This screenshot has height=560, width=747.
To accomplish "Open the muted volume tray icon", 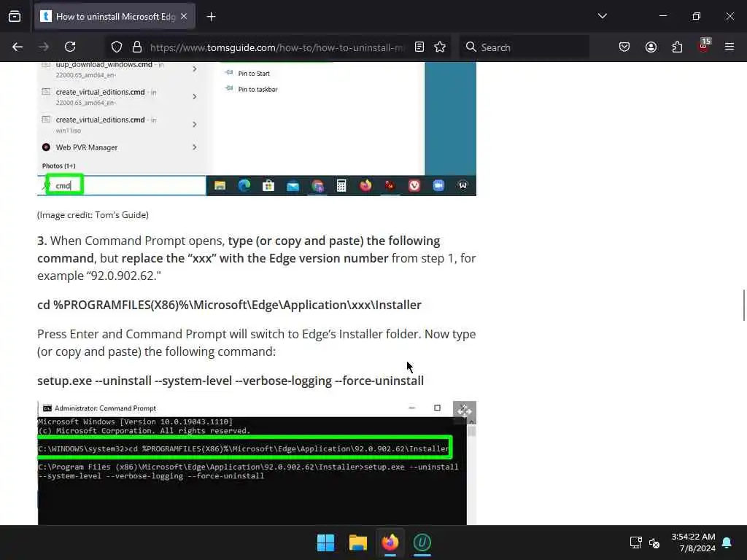I will click(654, 542).
